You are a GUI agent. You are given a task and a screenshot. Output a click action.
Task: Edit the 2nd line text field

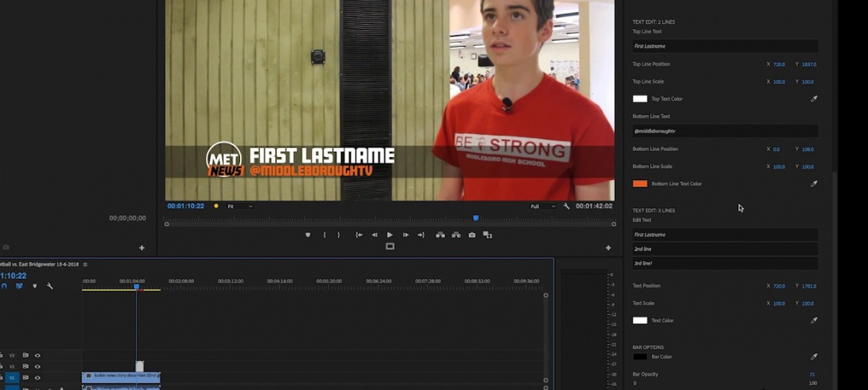[725, 249]
